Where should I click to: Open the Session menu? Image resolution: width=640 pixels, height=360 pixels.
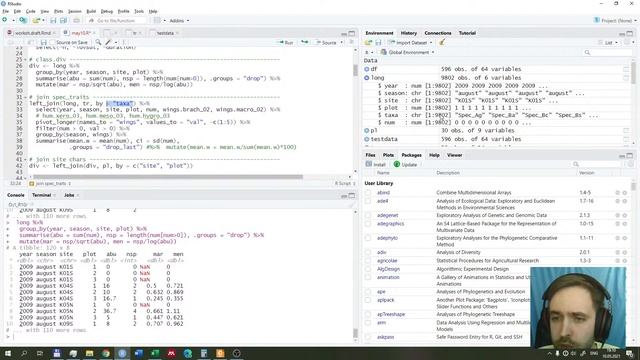[74, 11]
